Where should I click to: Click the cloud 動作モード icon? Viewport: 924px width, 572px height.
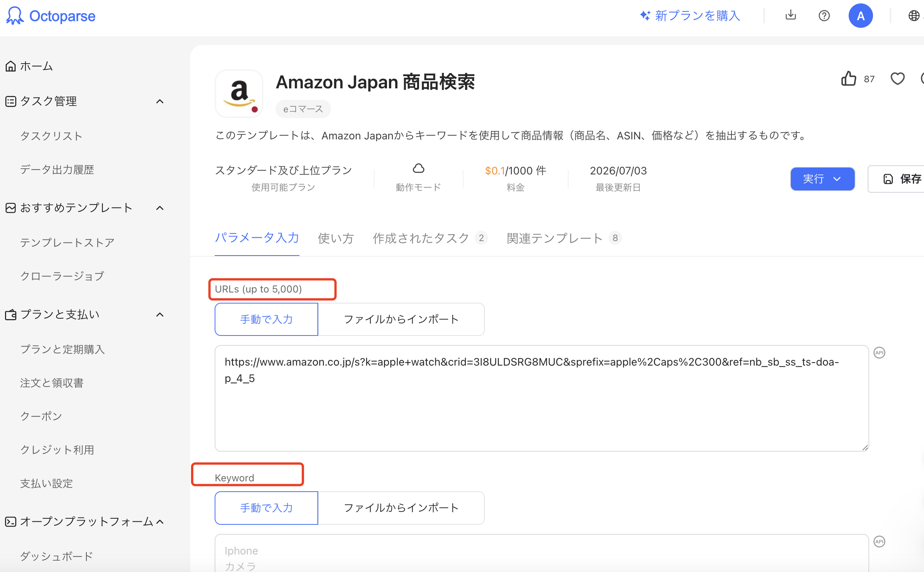[x=419, y=168]
